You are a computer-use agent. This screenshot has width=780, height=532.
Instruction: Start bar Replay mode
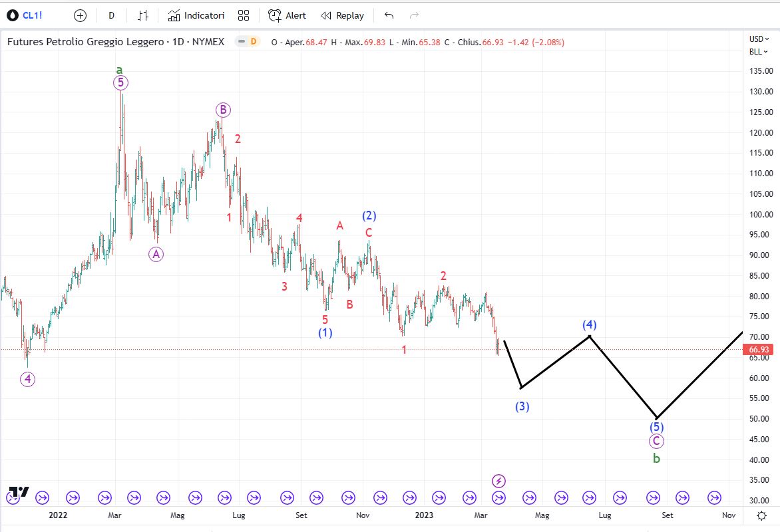tap(342, 16)
